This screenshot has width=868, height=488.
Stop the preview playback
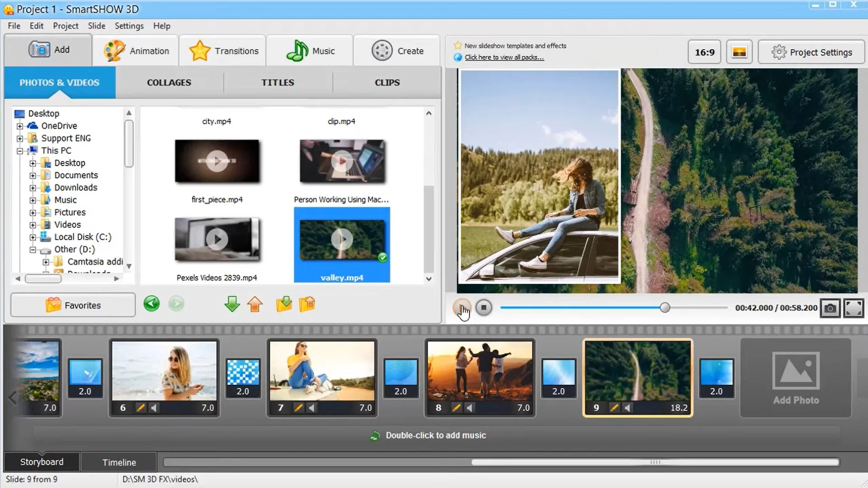click(x=483, y=308)
